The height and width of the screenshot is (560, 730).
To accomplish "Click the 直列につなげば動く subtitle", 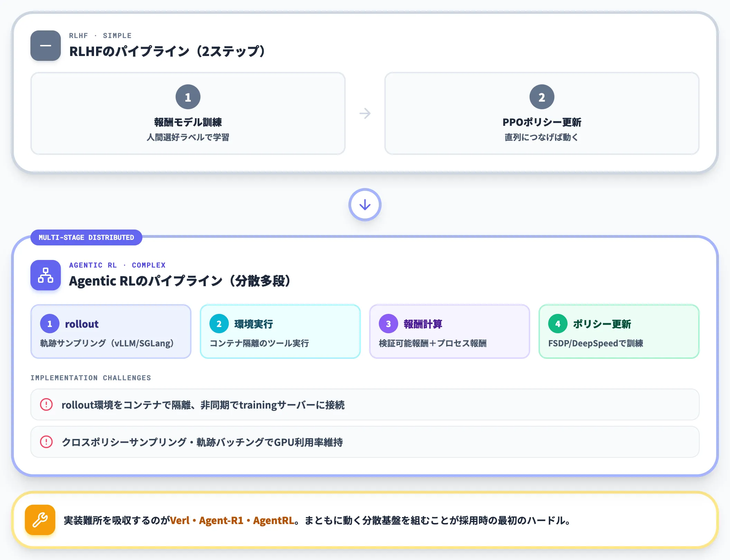I will (x=542, y=137).
